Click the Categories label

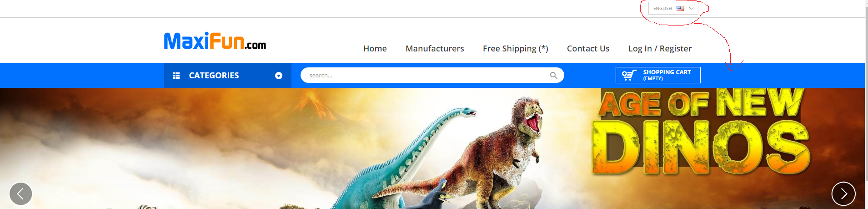pos(214,76)
